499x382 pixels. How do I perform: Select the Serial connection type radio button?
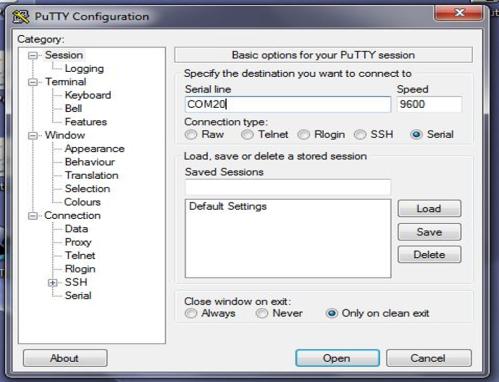(416, 135)
